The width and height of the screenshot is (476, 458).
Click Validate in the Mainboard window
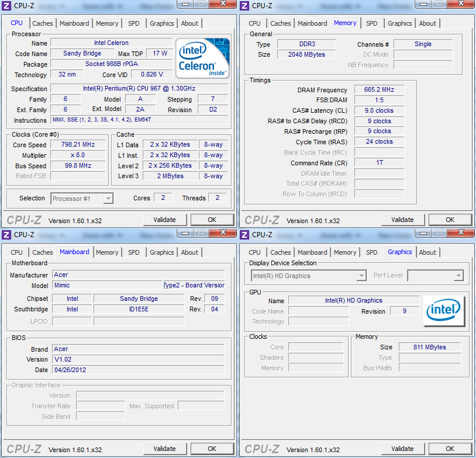(x=164, y=449)
